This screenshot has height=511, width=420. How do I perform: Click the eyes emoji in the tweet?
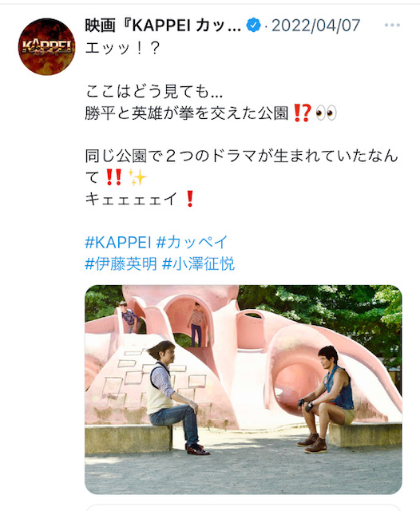(326, 113)
